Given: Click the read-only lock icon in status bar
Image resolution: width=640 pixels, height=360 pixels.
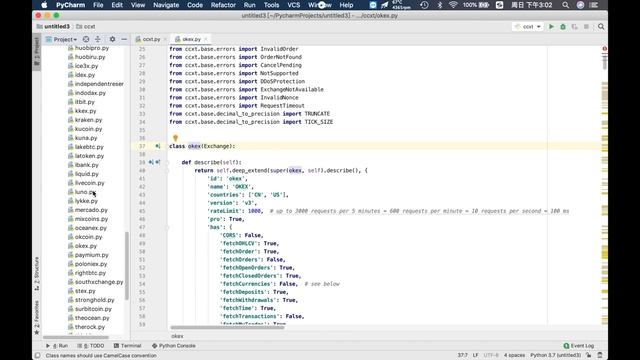Looking at the screenshot, I should pyautogui.click(x=589, y=355).
